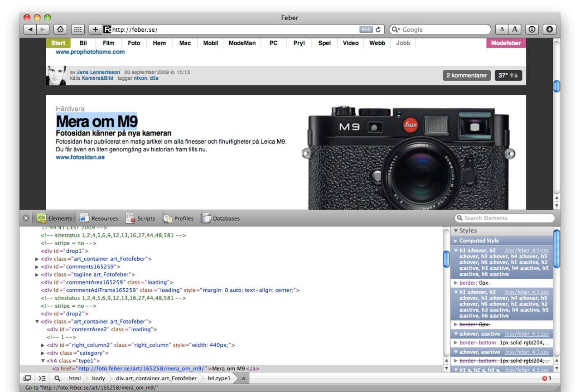Activate the element selection magnifier tool
The image size is (580, 392).
point(57,378)
